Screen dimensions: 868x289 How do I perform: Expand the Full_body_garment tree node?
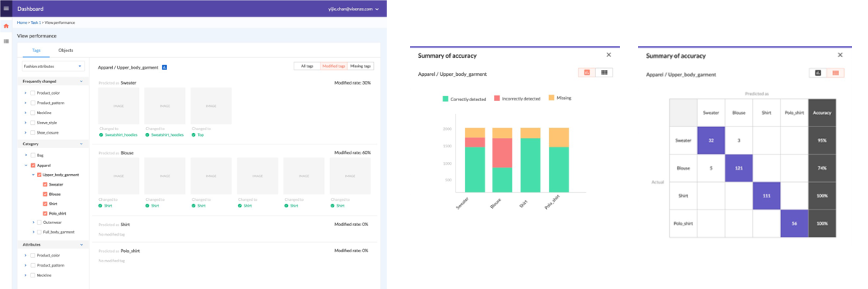tap(33, 232)
